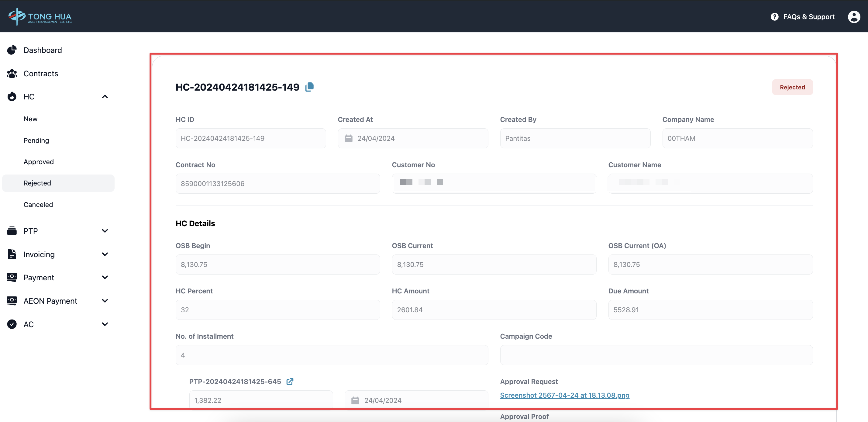Open the PTP-20240424181425-645 external link icon
This screenshot has width=868, height=422.
(290, 381)
